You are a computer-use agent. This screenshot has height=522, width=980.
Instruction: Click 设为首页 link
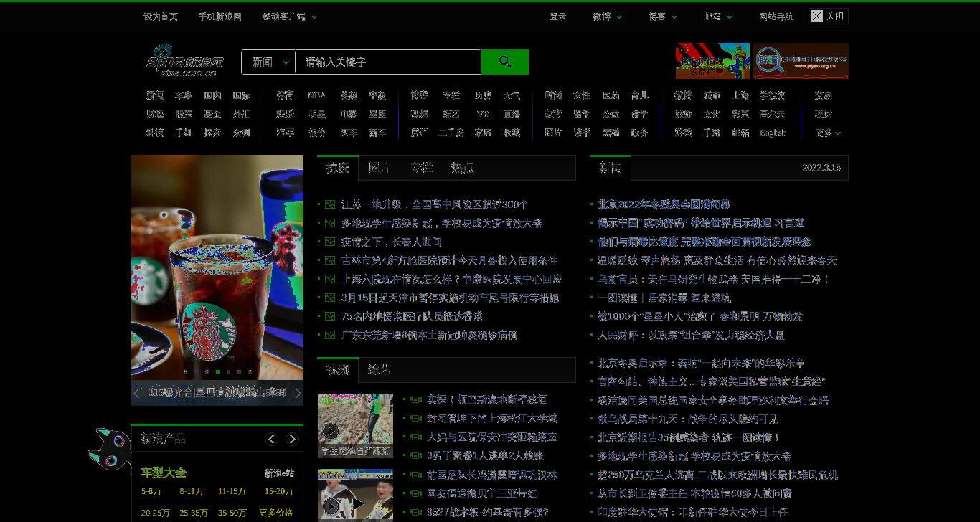click(161, 16)
